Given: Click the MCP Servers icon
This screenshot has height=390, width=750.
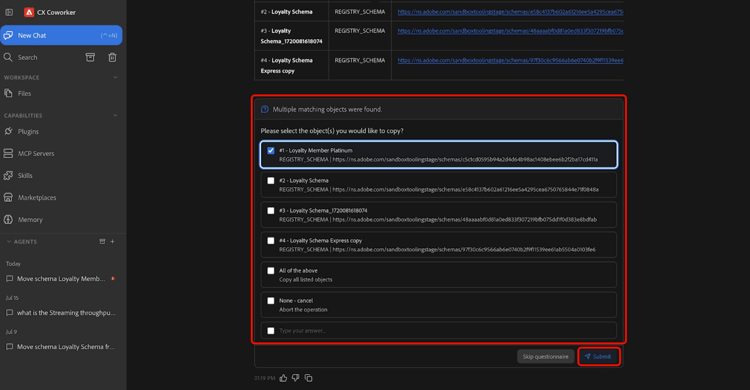Looking at the screenshot, I should tap(8, 154).
